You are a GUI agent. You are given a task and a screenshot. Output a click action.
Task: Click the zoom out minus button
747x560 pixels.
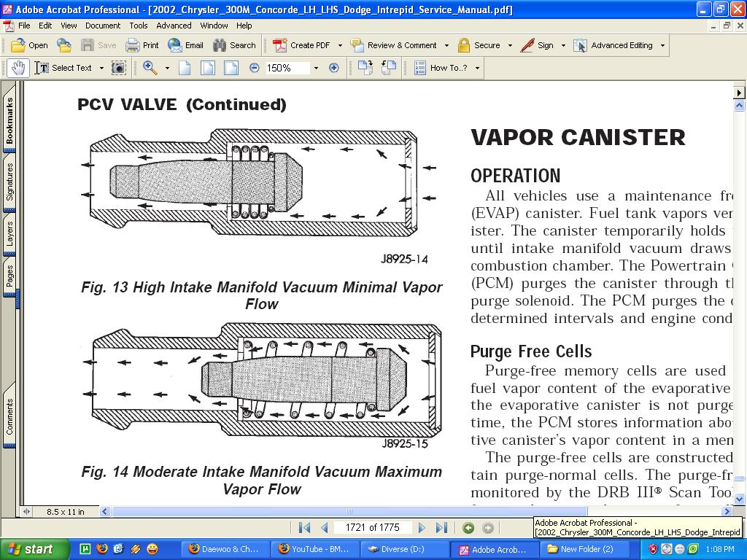tap(254, 68)
